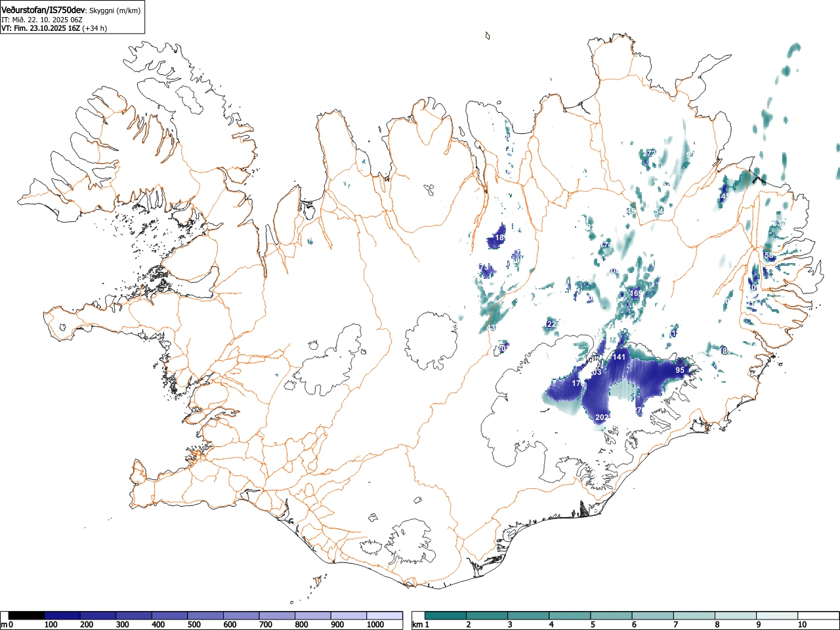Click the '10' tick label on km scale
Image resolution: width=840 pixels, height=630 pixels.
click(802, 625)
